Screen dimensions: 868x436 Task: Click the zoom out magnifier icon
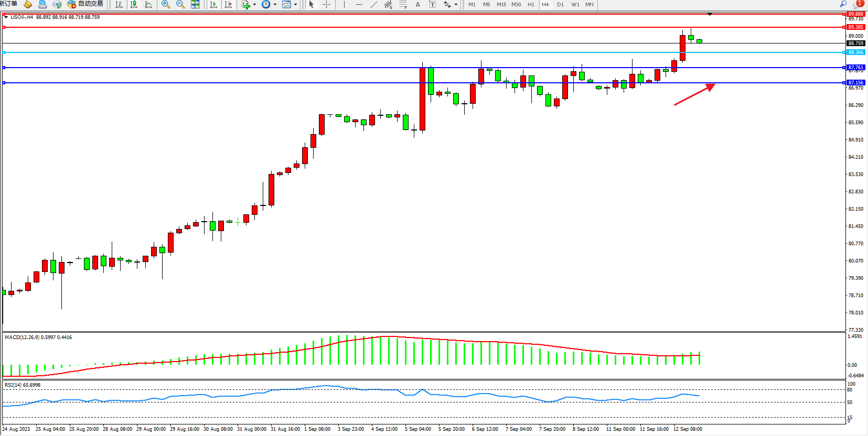click(180, 5)
